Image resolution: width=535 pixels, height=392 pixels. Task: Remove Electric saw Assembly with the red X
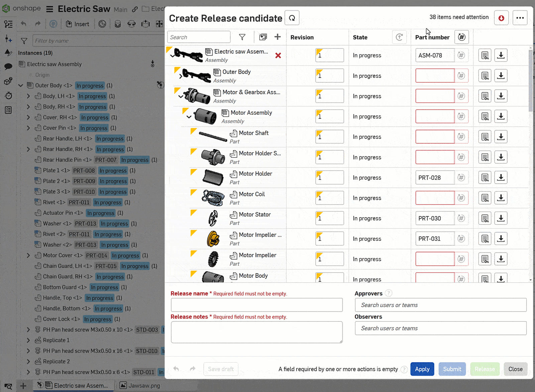coord(278,55)
